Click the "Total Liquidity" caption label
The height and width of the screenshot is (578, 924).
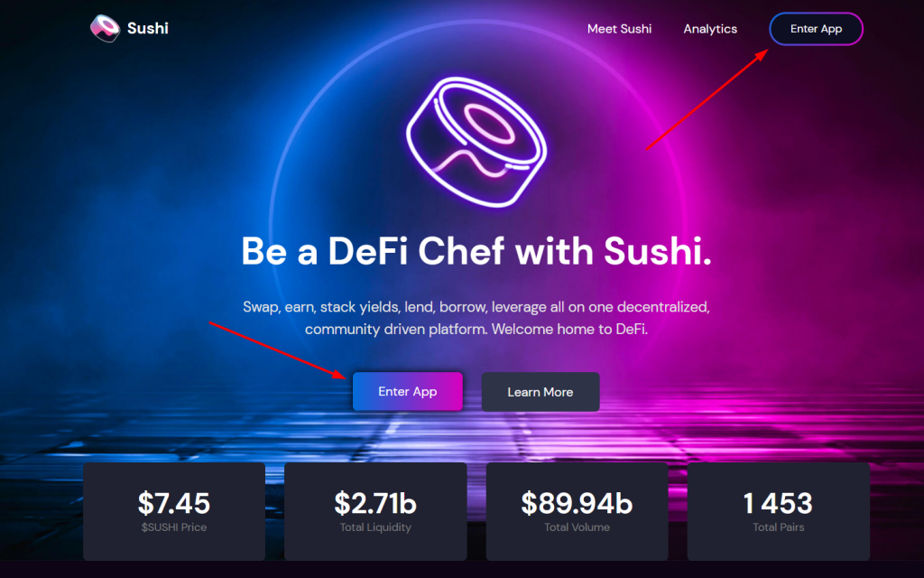375,527
